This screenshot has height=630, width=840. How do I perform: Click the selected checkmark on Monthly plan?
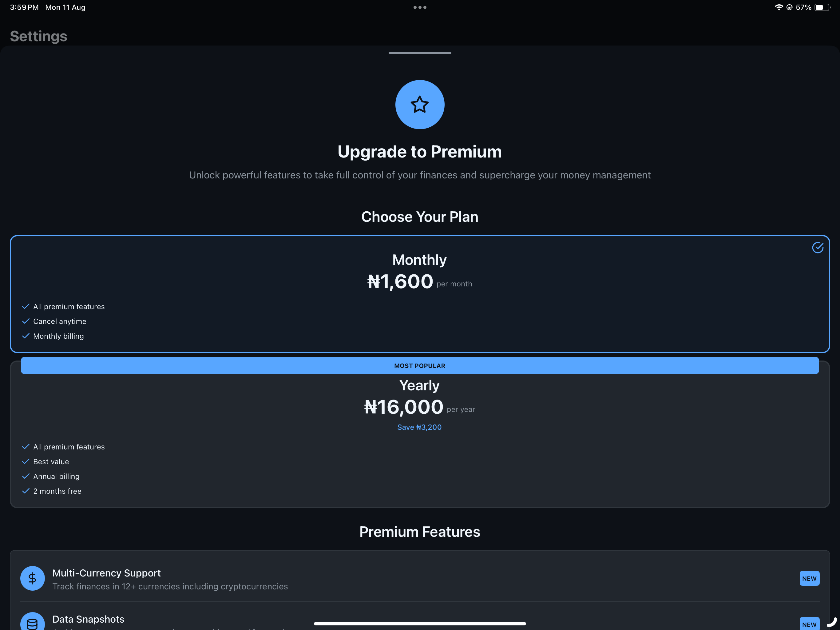click(818, 247)
